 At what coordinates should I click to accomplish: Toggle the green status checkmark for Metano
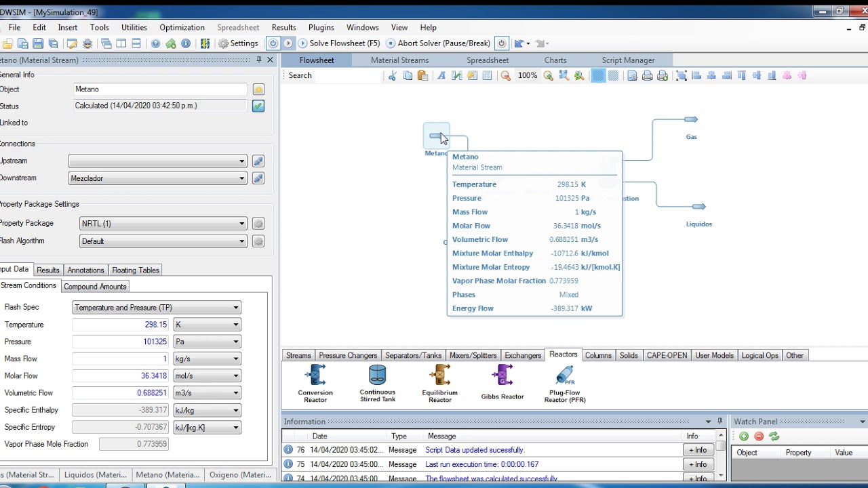click(x=258, y=106)
